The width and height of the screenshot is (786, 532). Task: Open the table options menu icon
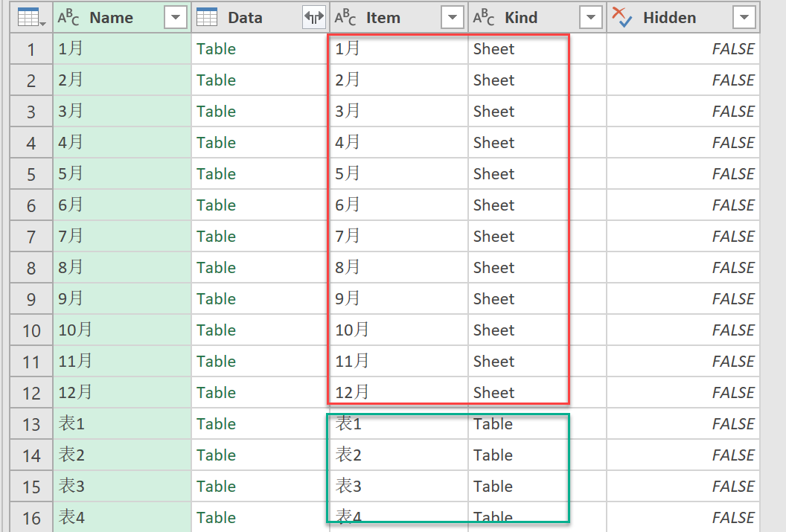coord(31,18)
